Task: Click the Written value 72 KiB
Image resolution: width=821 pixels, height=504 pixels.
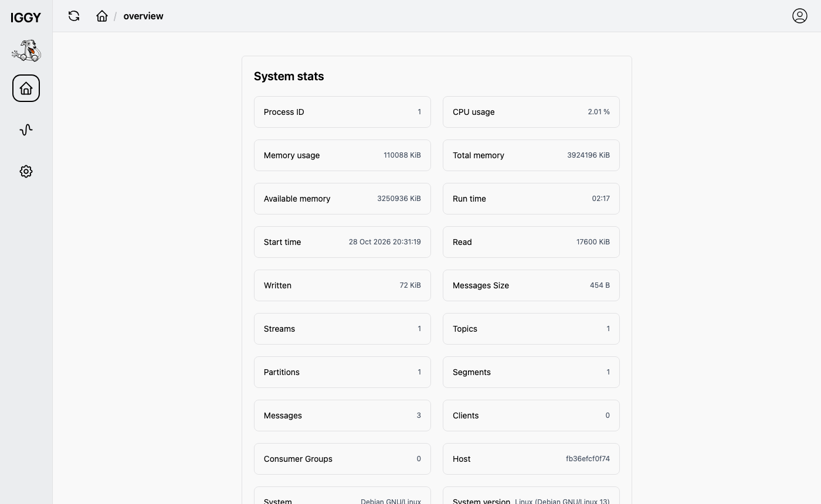Action: pyautogui.click(x=410, y=285)
